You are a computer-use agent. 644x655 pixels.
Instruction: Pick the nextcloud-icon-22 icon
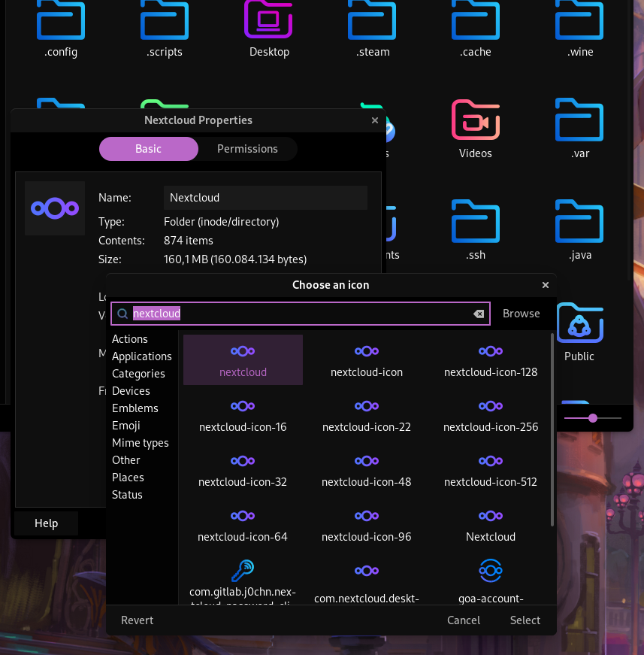(x=367, y=414)
